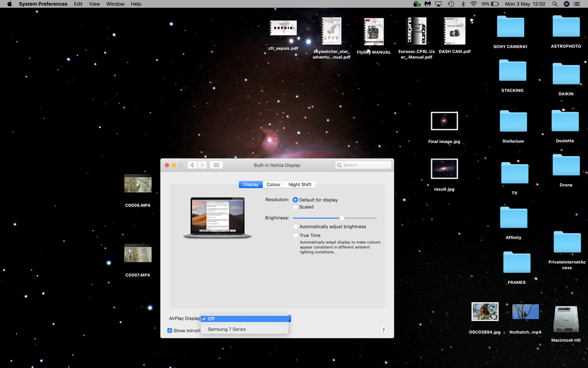Screen dimensions: 588x368
Task: Select the SONY CAMERA1 folder
Action: pos(510,27)
